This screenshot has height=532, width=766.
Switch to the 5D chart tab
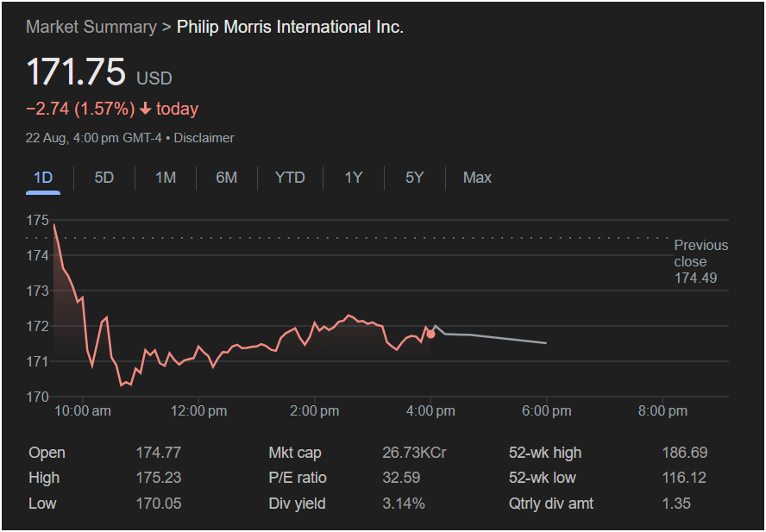104,178
